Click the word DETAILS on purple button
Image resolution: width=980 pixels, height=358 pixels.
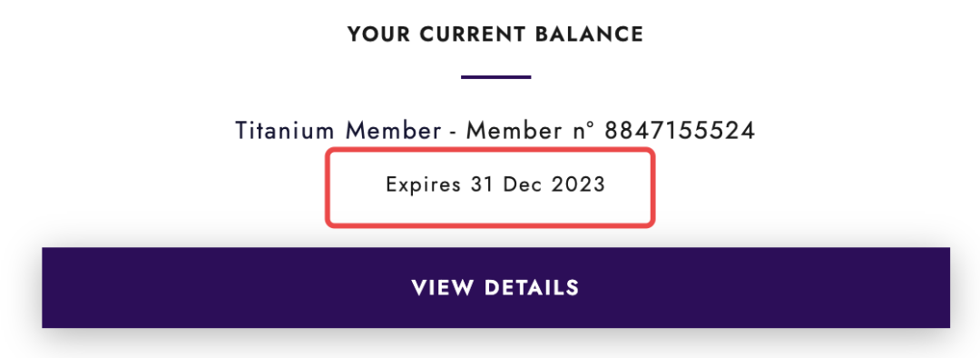(x=532, y=287)
